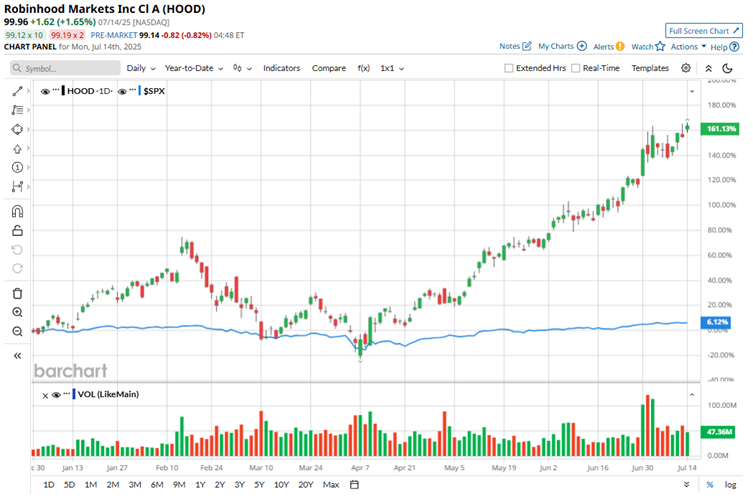Open Help question mark
Viewport: 753px width, 504px height.
point(734,47)
